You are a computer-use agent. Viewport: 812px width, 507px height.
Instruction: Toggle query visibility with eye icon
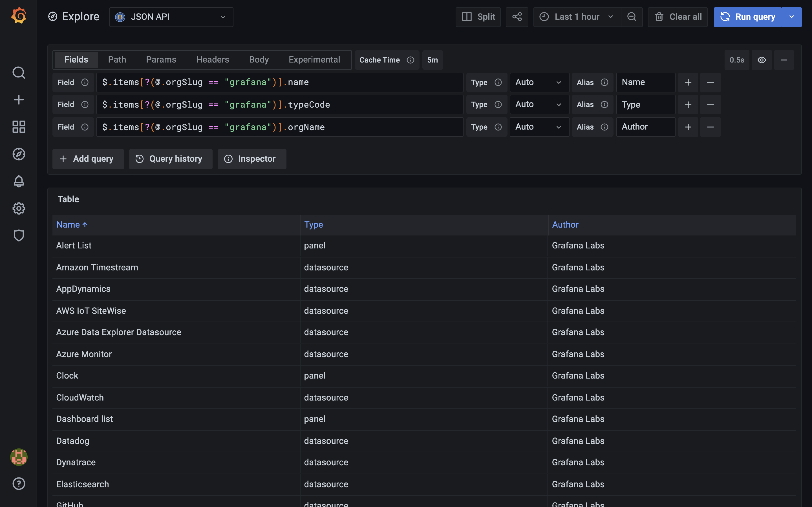762,60
